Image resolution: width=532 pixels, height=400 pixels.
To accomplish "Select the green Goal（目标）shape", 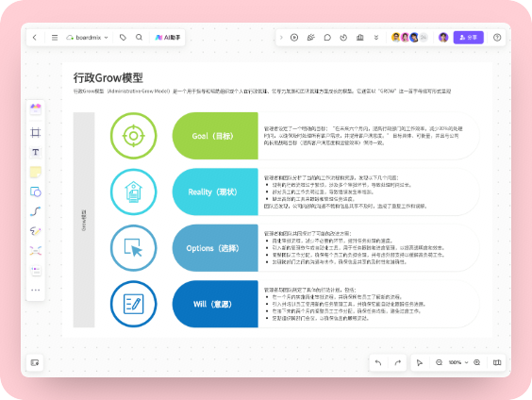I will 215,136.
